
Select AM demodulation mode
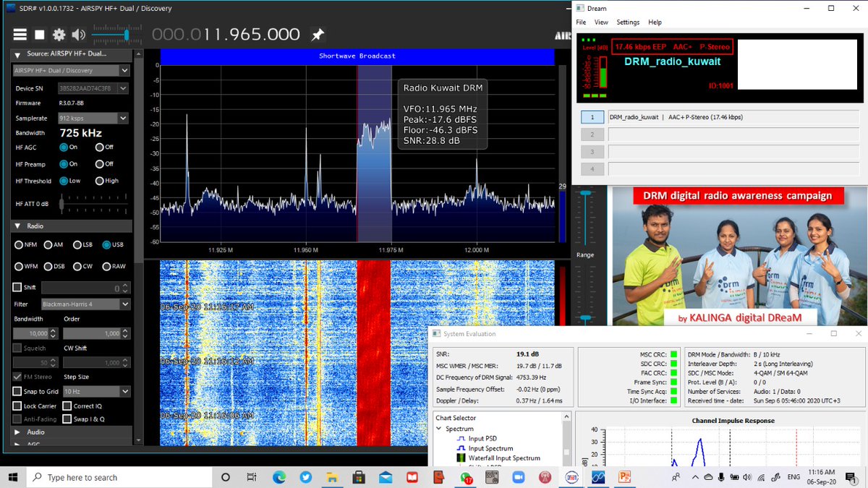click(x=48, y=245)
